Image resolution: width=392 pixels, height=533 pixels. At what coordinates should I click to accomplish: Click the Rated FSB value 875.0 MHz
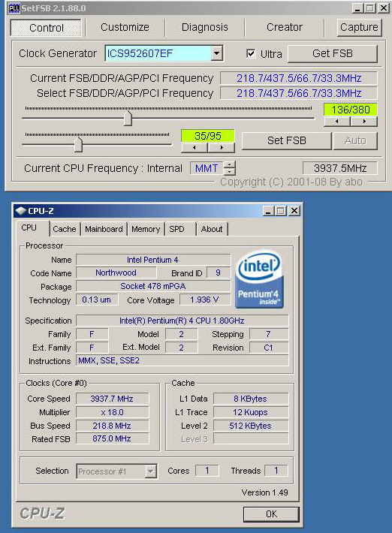point(112,438)
